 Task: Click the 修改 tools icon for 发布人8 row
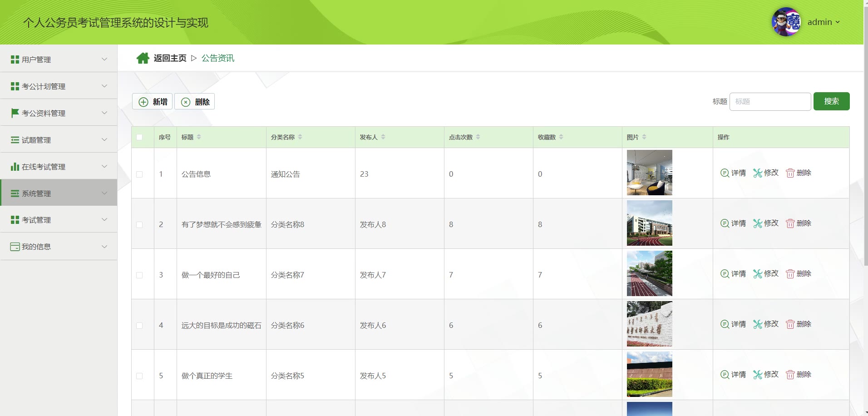(758, 223)
